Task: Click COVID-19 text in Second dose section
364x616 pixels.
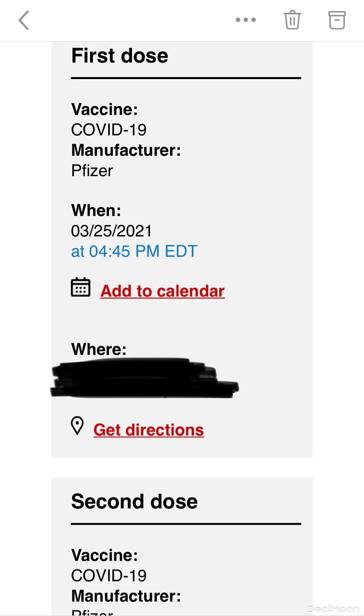Action: [x=109, y=576]
